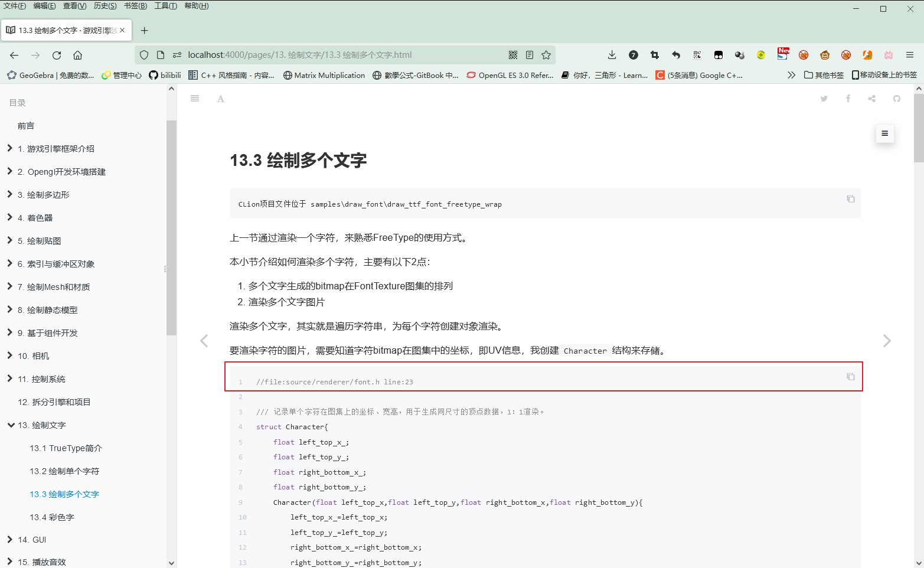Open the 帮助(H) menu
Image resolution: width=924 pixels, height=568 pixels.
tap(197, 6)
